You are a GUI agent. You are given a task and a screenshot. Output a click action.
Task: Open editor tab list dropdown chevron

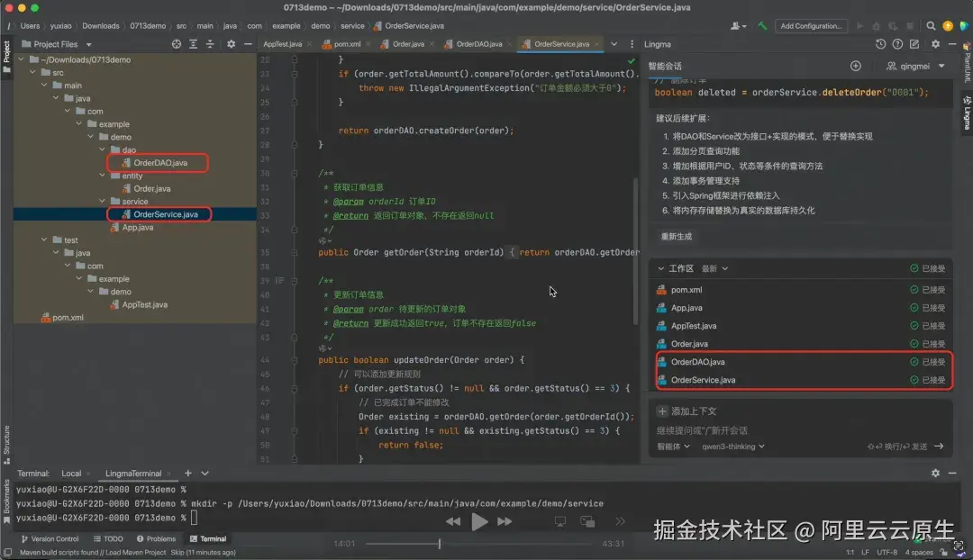pyautogui.click(x=614, y=44)
